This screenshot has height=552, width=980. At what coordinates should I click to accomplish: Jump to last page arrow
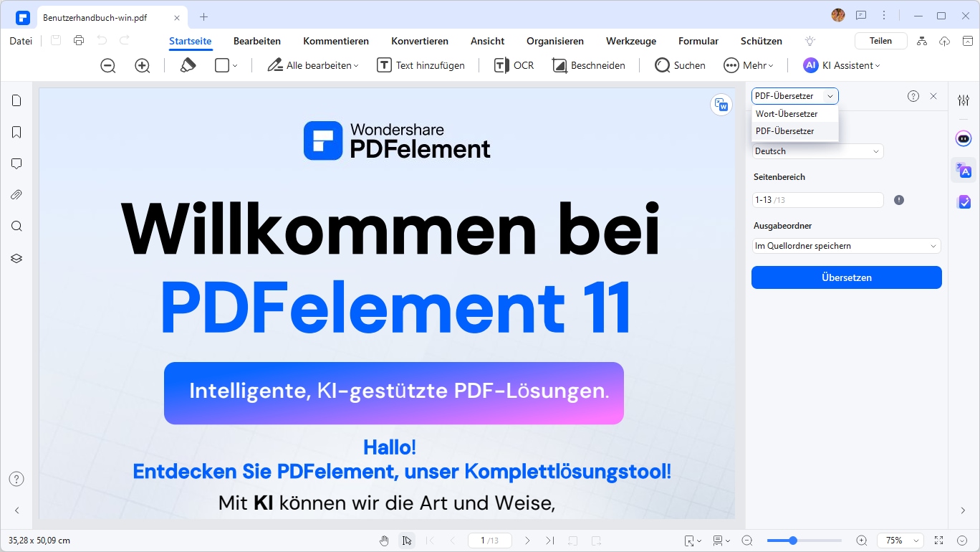(x=550, y=541)
